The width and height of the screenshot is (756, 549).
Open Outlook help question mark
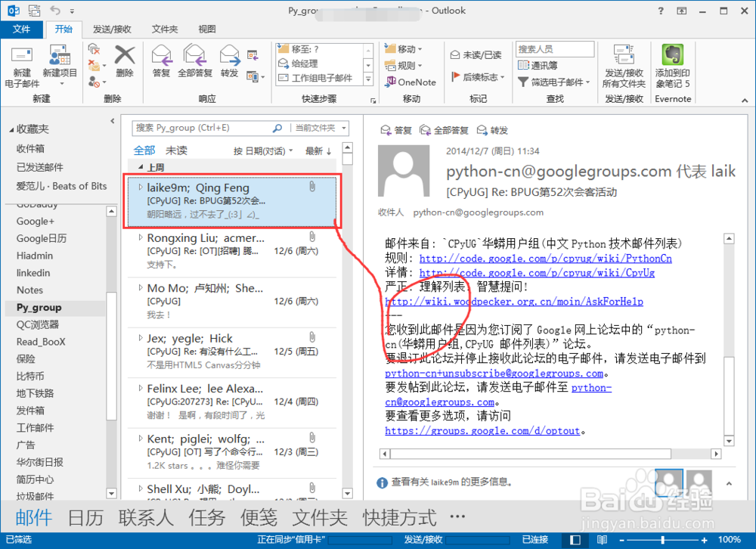pos(661,11)
